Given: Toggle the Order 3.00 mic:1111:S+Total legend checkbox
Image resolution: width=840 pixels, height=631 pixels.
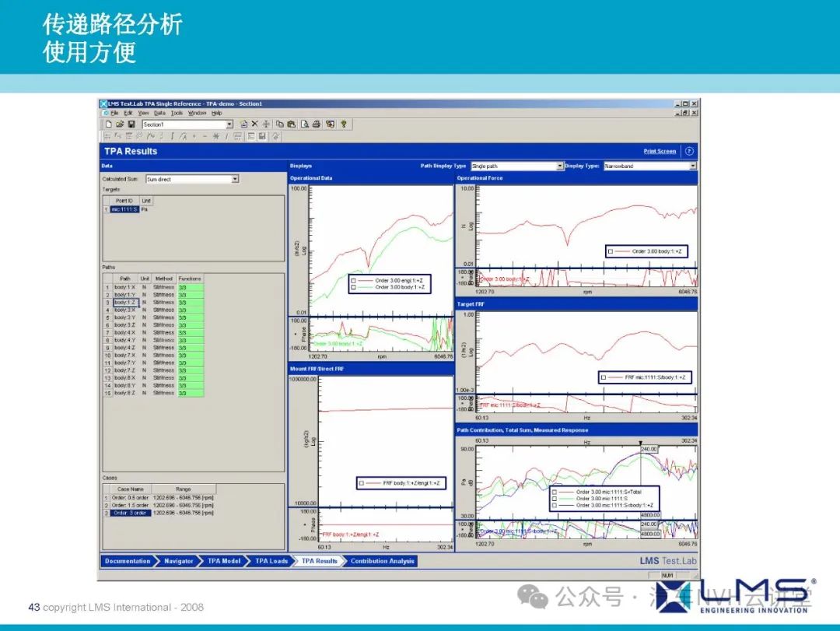Looking at the screenshot, I should click(553, 492).
